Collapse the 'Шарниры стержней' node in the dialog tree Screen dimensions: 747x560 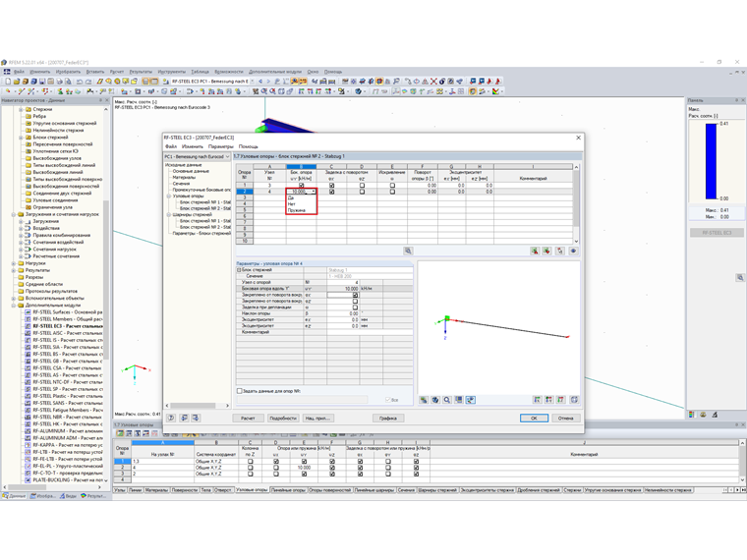coord(169,215)
